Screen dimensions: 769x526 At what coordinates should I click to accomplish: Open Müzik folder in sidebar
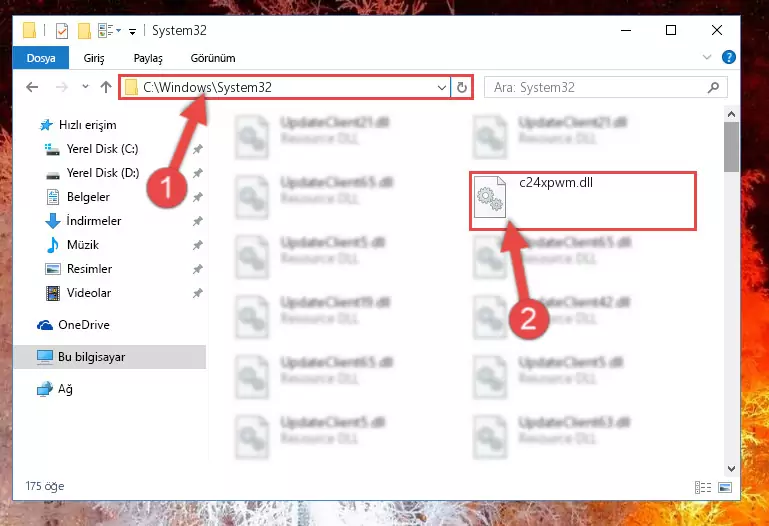(82, 245)
